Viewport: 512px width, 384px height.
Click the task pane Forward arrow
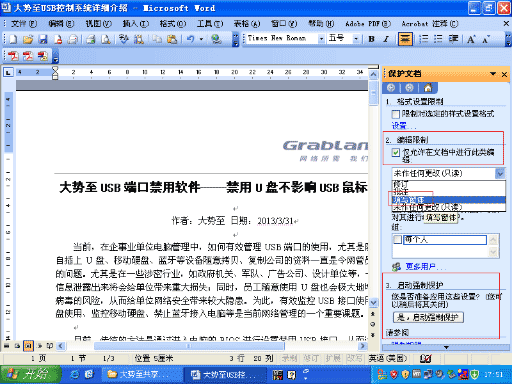[x=409, y=88]
